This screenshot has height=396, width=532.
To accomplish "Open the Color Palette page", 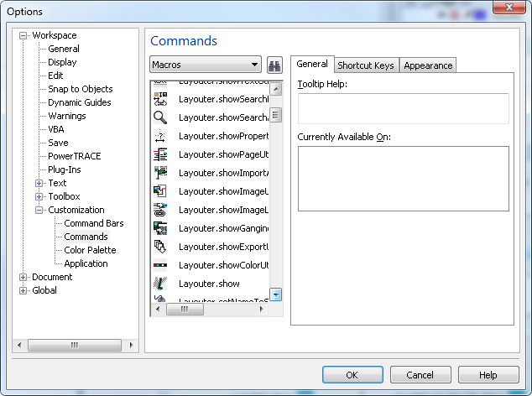I will coord(90,250).
